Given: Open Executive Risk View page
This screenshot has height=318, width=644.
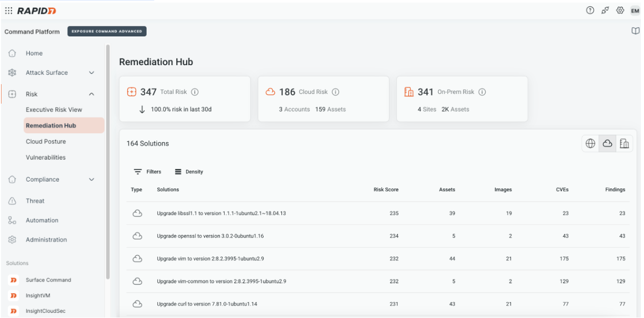Looking at the screenshot, I should pyautogui.click(x=54, y=110).
